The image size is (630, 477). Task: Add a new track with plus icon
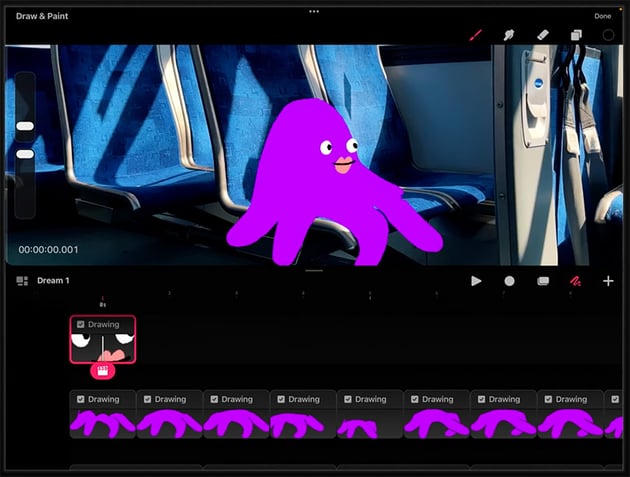point(608,281)
